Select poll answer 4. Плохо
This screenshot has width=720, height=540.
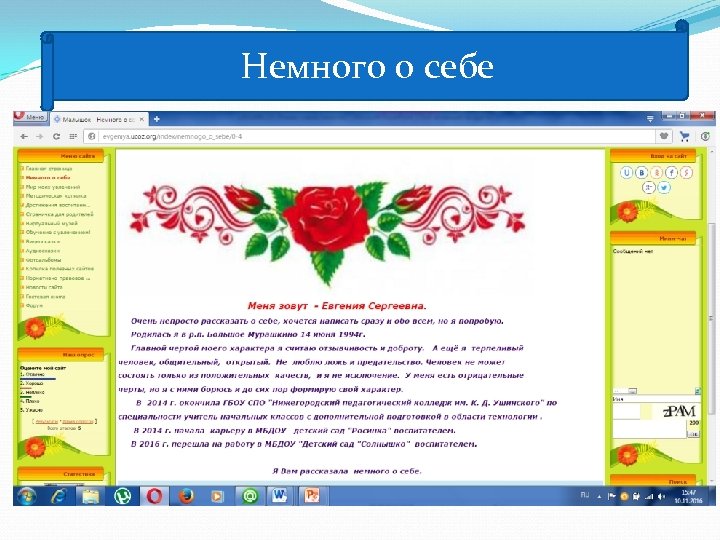click(29, 401)
